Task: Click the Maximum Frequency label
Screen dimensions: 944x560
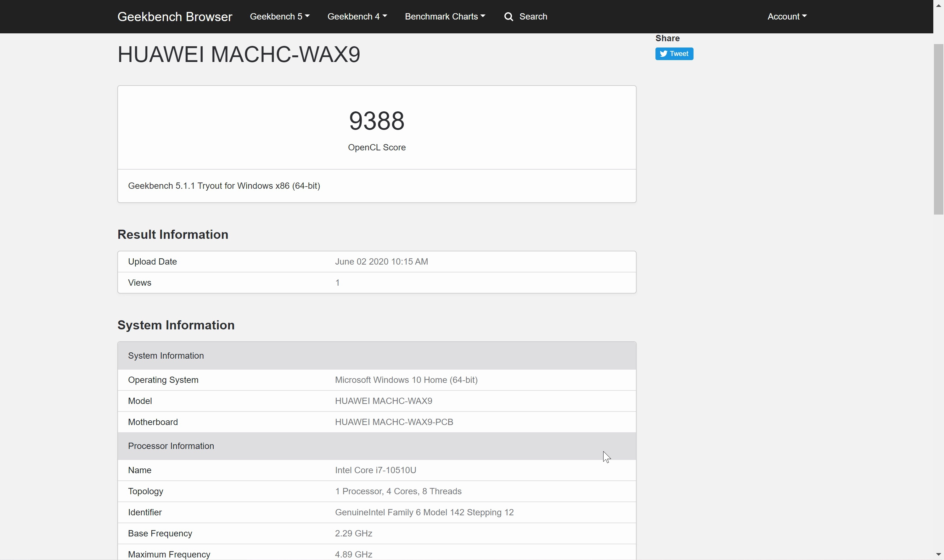Action: [x=169, y=554]
